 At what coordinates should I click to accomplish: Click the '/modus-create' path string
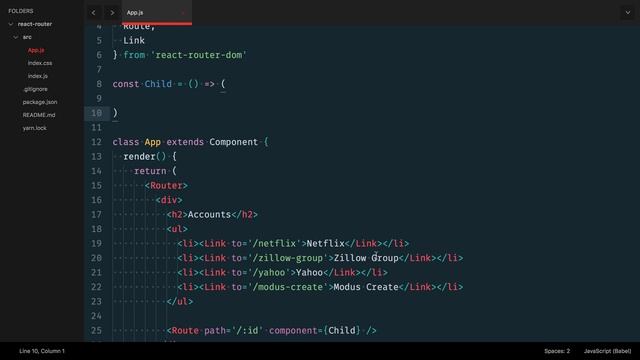click(288, 287)
